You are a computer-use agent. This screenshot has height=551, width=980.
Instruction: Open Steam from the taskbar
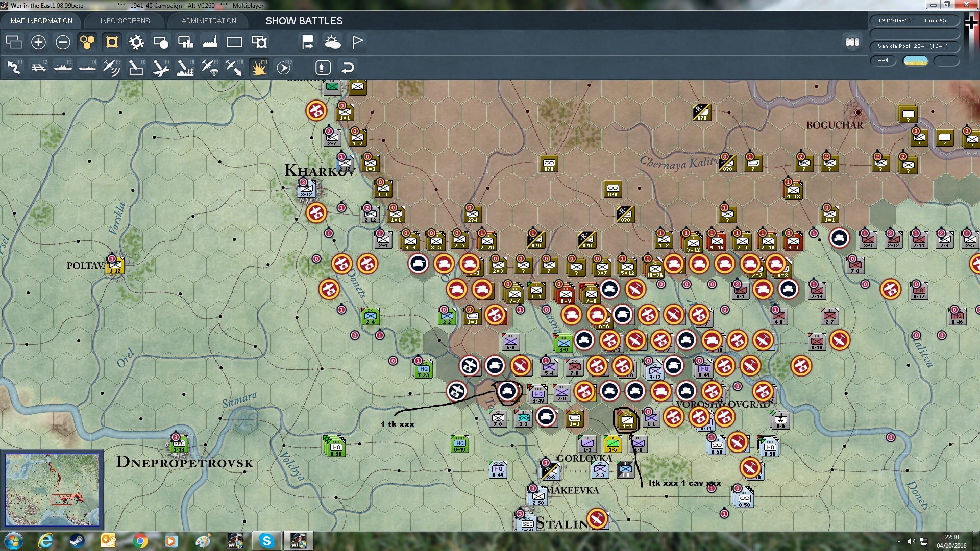(77, 541)
